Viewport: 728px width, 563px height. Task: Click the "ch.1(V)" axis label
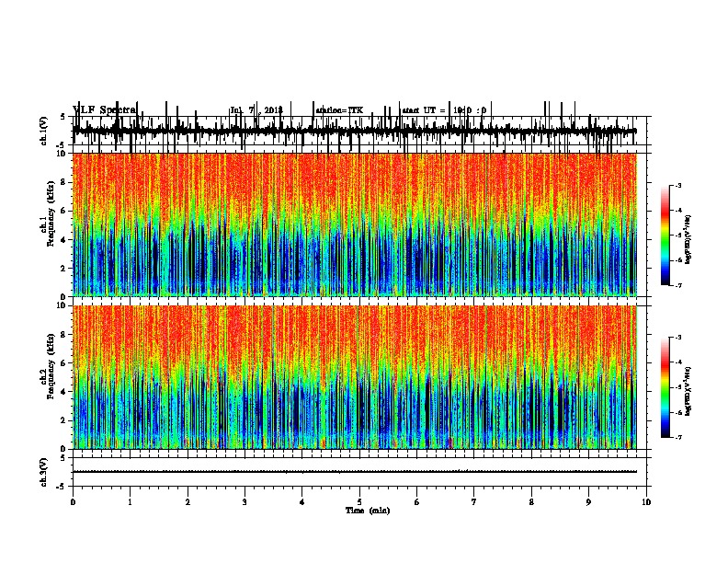pyautogui.click(x=44, y=131)
